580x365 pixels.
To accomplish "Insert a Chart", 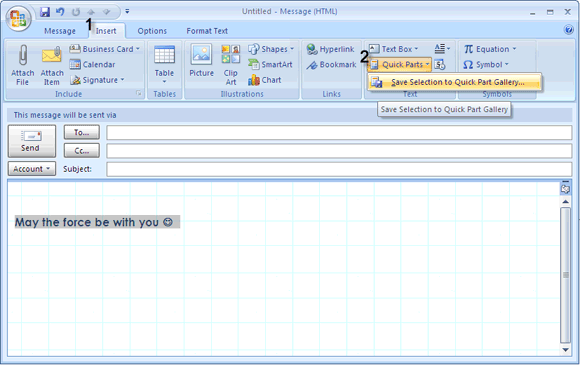I will (x=265, y=80).
